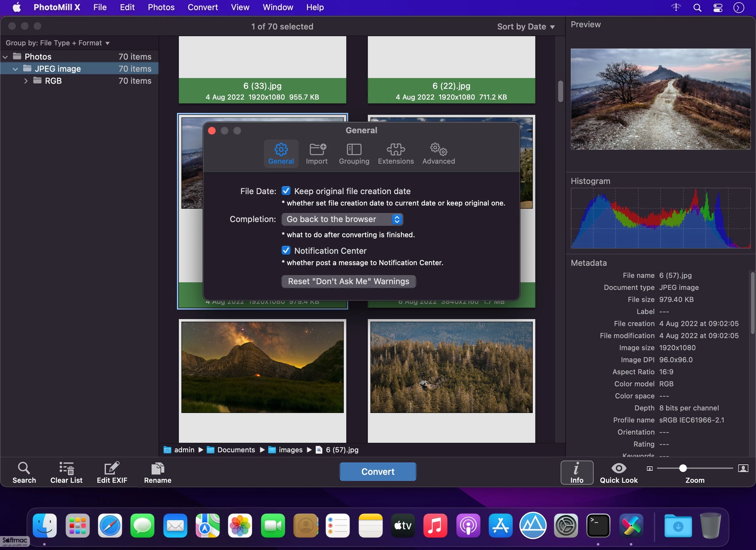Open Reminders from the dock
756x550 pixels.
[x=338, y=526]
